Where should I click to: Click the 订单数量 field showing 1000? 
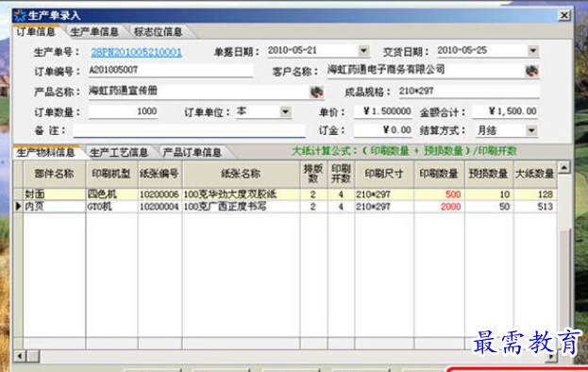tap(123, 111)
